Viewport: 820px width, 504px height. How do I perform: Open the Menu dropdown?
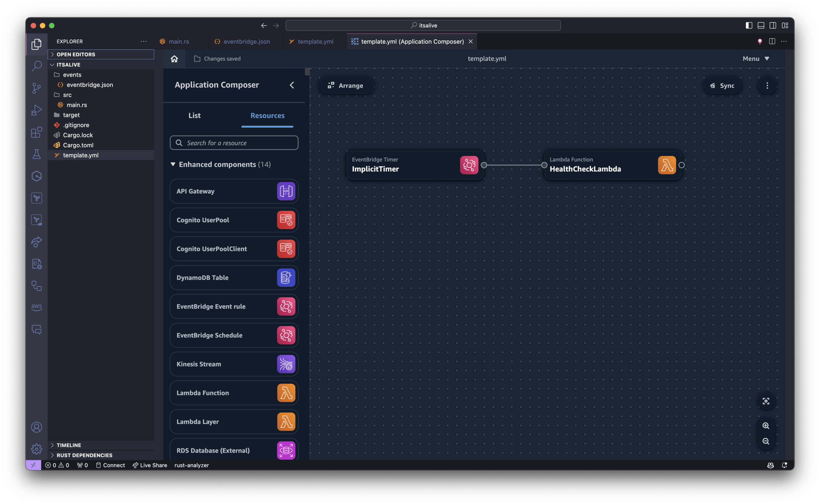755,59
